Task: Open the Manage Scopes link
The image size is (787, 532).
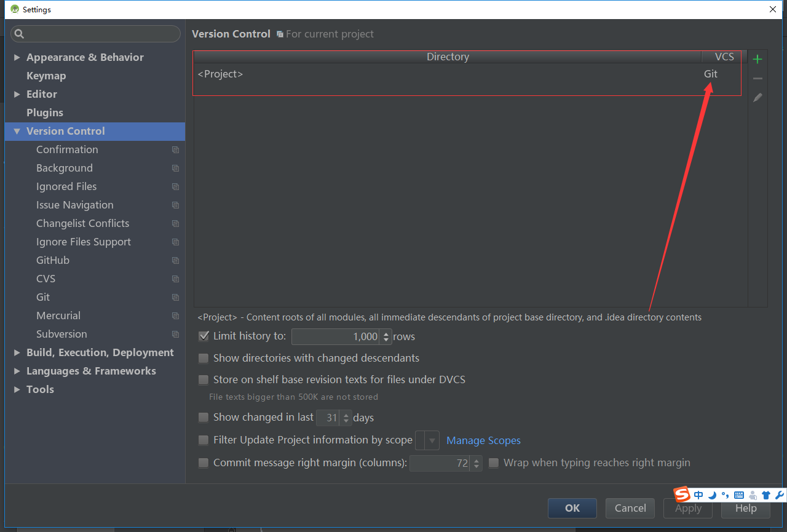Action: coord(483,440)
